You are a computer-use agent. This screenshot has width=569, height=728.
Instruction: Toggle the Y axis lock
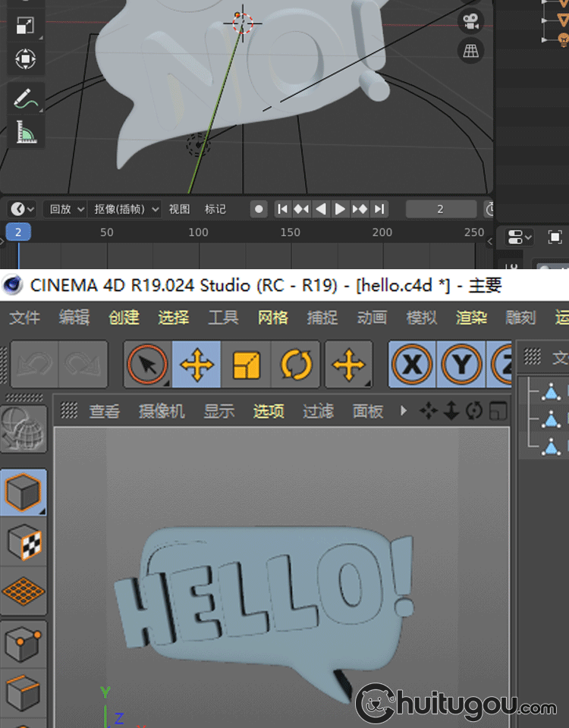click(x=461, y=366)
